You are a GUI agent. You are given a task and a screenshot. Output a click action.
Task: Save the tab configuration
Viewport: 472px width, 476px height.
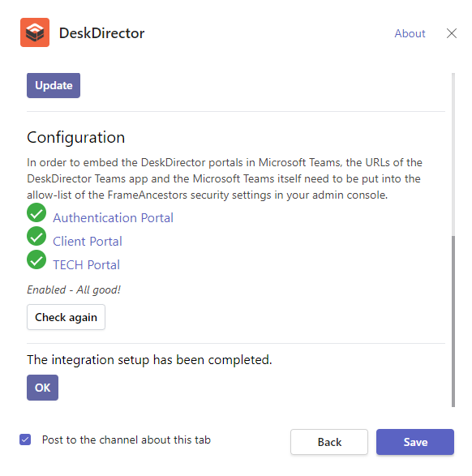[x=415, y=442]
